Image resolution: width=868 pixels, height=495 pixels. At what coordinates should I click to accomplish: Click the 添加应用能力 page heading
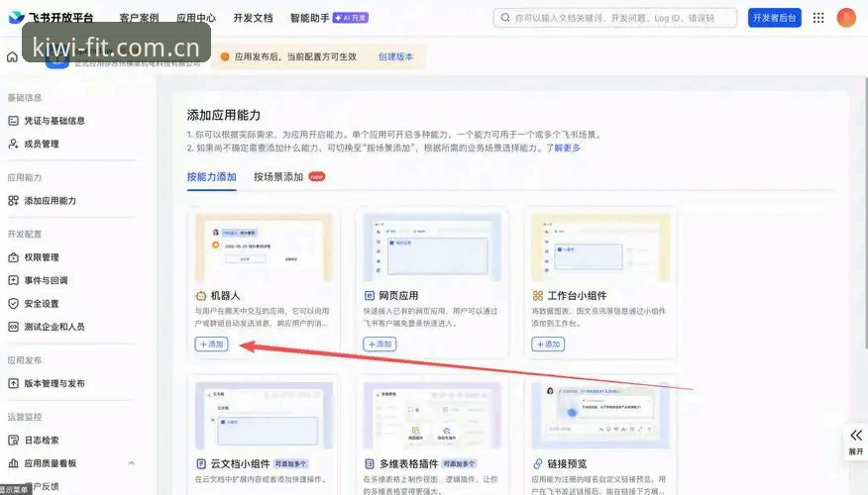[x=224, y=115]
